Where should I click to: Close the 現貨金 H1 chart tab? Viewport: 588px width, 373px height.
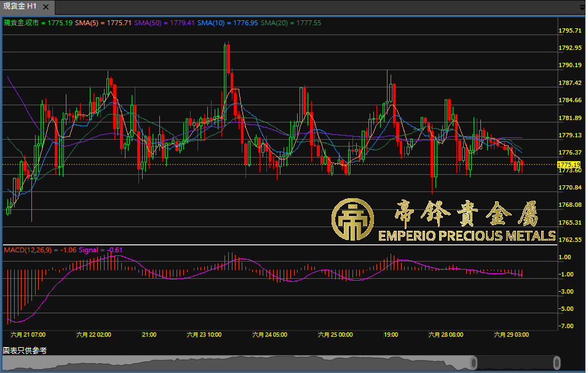46,7
